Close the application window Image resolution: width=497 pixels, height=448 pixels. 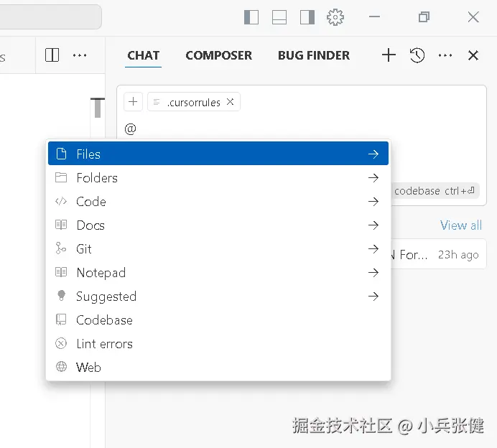(x=473, y=17)
